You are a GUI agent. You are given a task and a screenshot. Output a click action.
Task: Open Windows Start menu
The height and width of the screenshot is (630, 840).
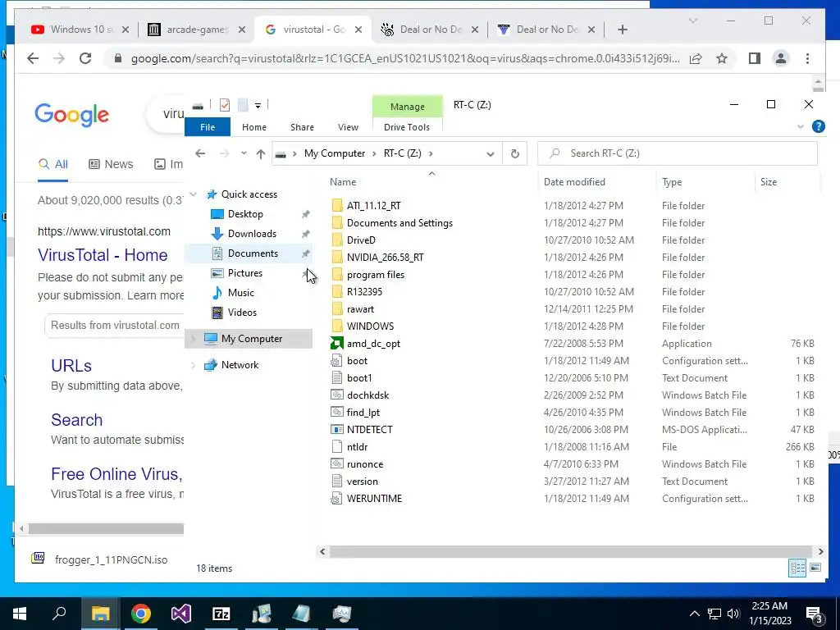tap(20, 614)
